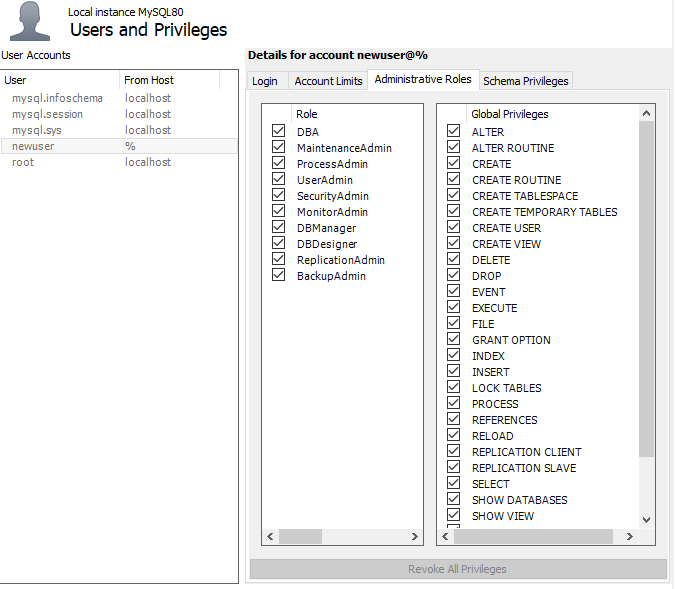Toggle the ALTER ROUTINE privilege checkbox
This screenshot has width=677, height=589.
pyautogui.click(x=453, y=147)
